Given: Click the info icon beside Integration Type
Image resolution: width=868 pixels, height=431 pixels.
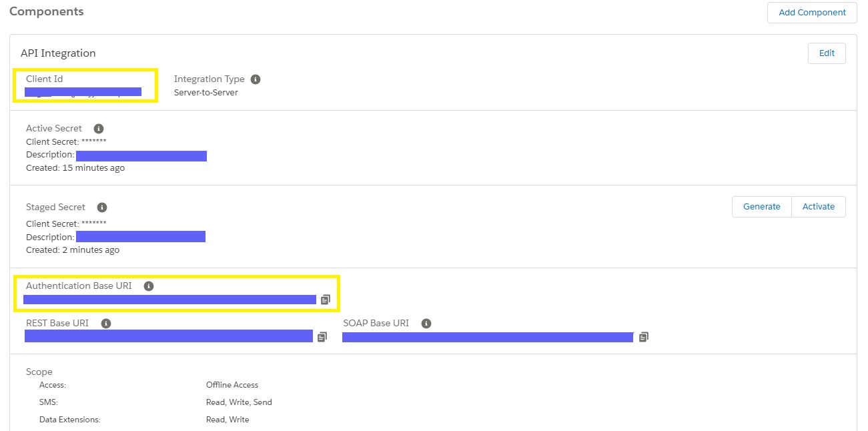Looking at the screenshot, I should (256, 79).
